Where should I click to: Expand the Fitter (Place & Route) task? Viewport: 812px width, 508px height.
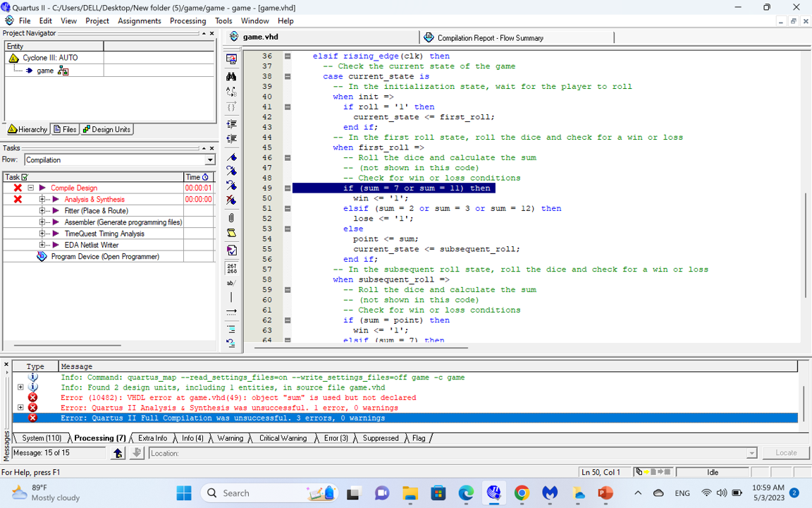42,211
